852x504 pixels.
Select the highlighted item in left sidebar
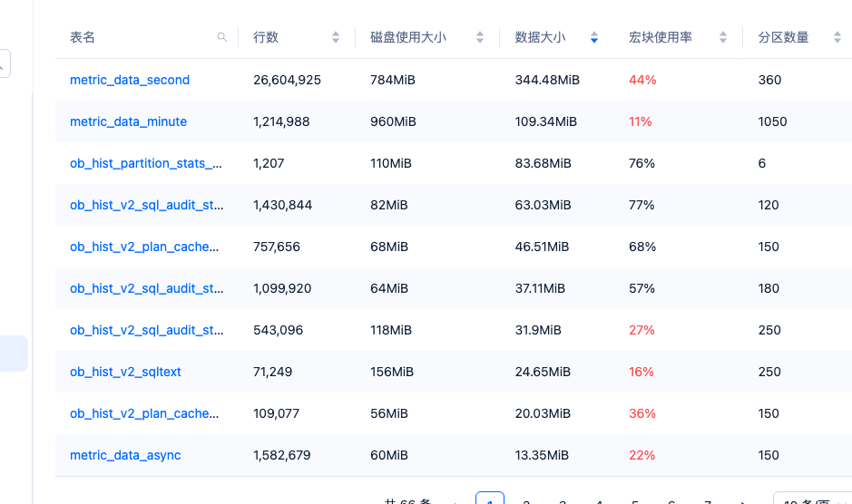[x=13, y=354]
